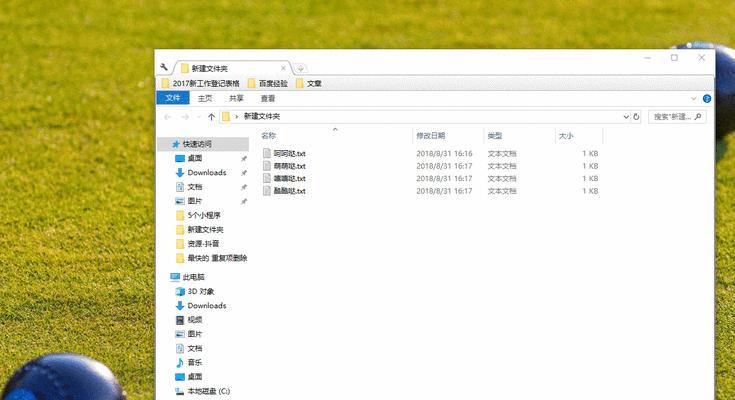This screenshot has height=400, width=735.
Task: Open pinned 桌面 under 快速访问
Action: [x=195, y=158]
